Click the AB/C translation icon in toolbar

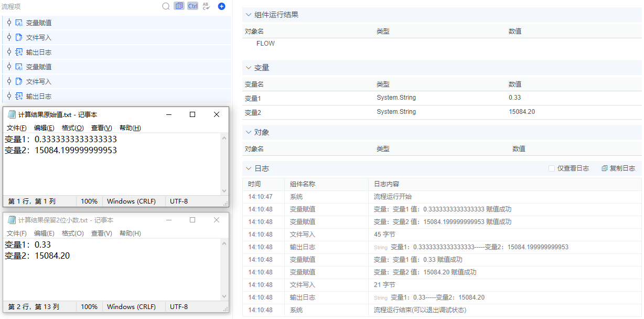206,6
